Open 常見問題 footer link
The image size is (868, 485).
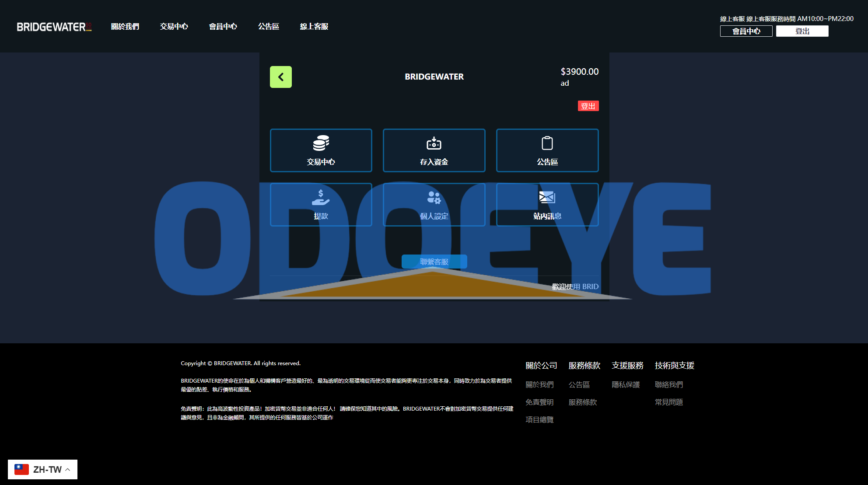[x=668, y=402]
